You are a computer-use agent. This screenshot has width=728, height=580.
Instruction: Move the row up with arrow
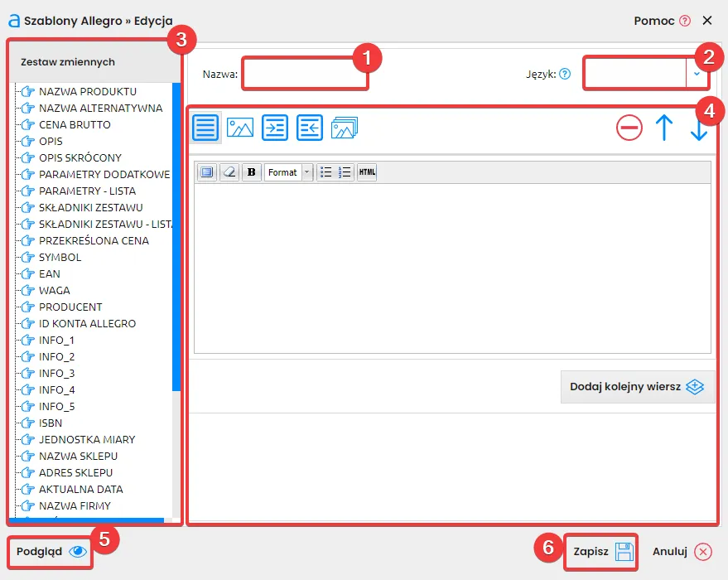click(x=663, y=128)
